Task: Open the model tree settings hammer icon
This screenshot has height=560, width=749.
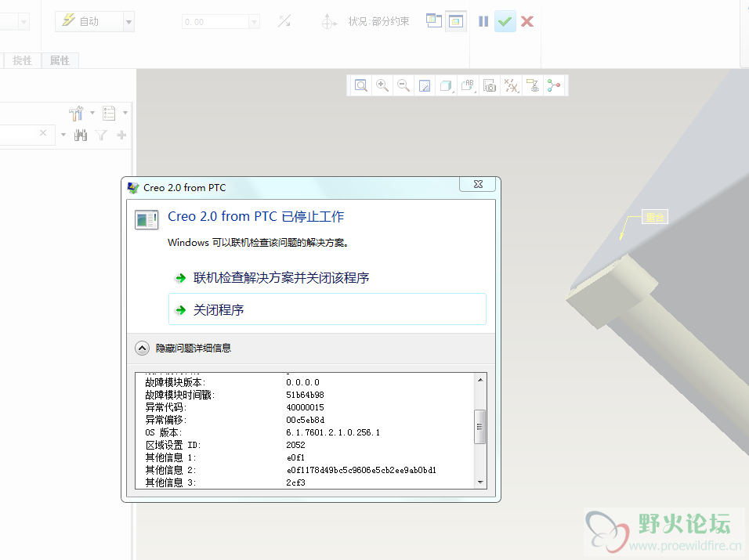Action: [77, 113]
